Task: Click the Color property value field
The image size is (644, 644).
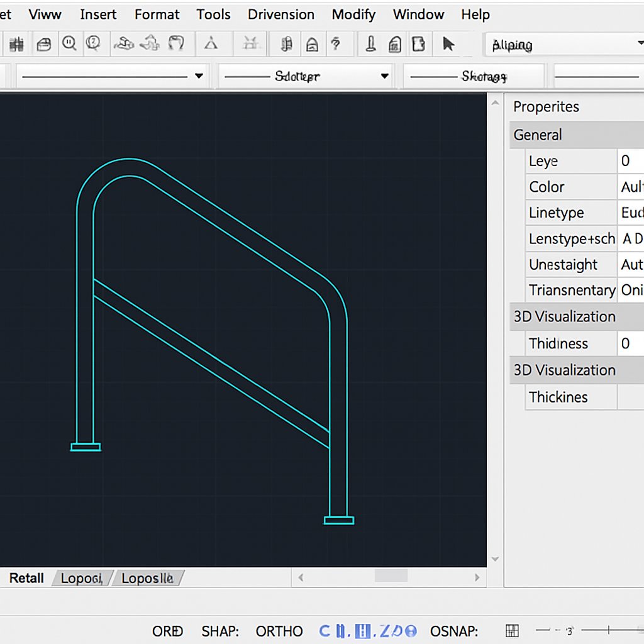Action: click(631, 187)
